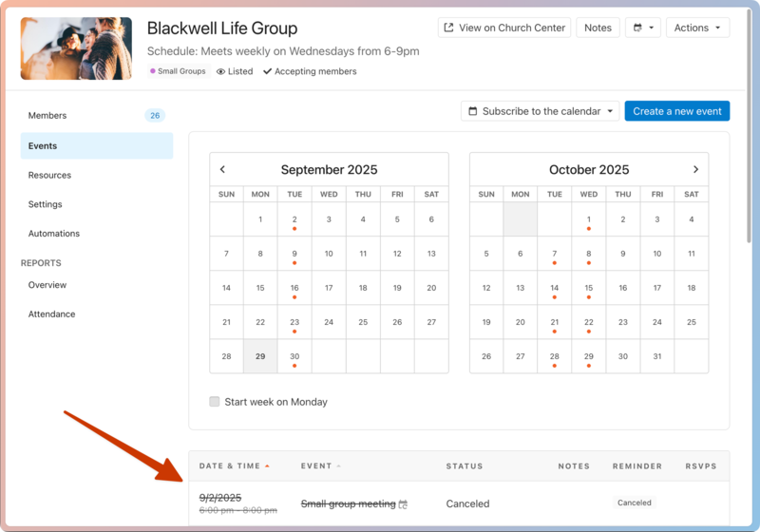
Task: Go to previous month using left chevron
Action: [222, 170]
